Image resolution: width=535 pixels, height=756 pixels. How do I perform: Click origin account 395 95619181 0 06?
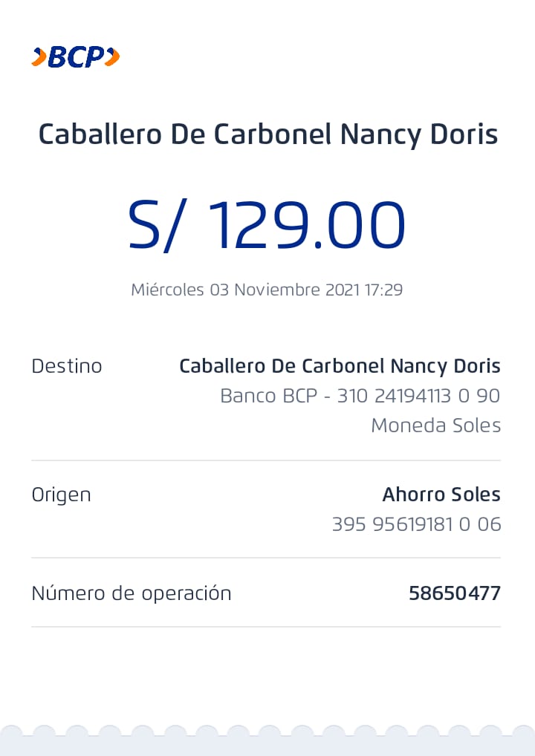417,524
